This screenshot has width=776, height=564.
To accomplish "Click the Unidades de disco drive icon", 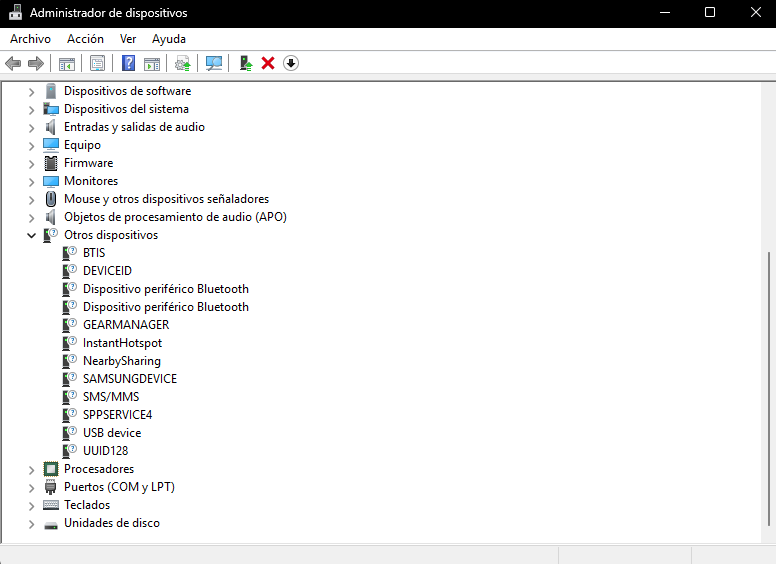I will tap(50, 524).
